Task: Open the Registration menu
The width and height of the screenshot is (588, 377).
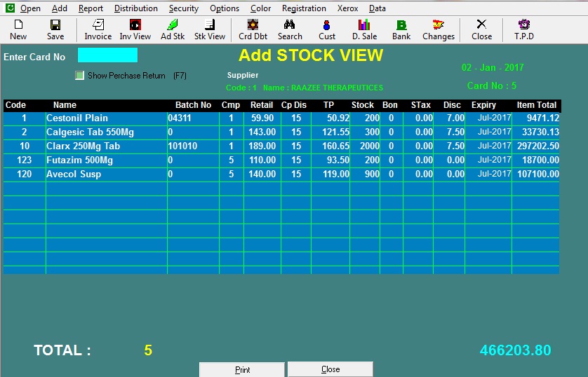Action: coord(304,8)
